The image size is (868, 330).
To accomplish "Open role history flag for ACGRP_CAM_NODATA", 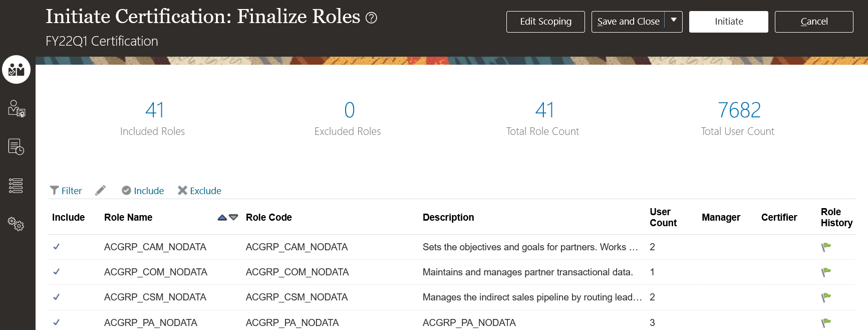I will click(826, 247).
